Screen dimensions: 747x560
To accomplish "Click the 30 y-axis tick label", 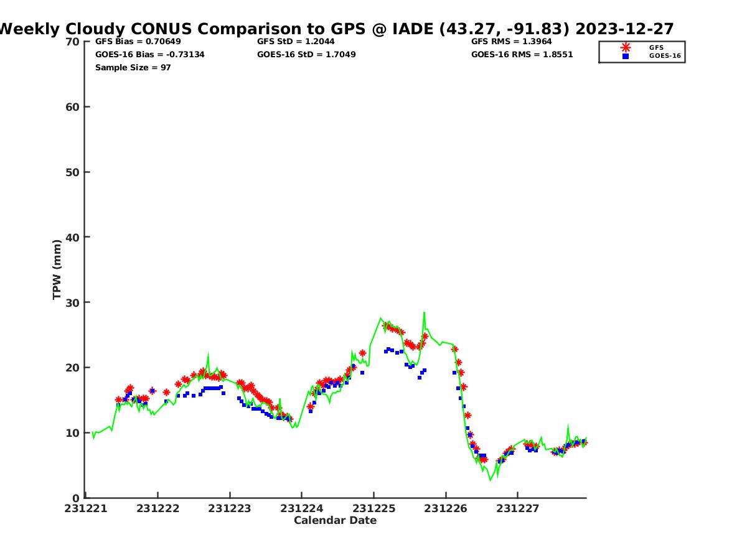I will click(73, 302).
